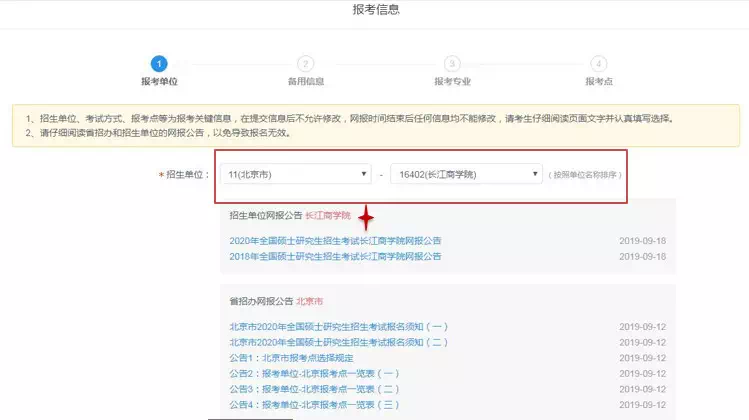Screen dimensions: 749x420
Task: Select the 报考单位 step label
Action: pyautogui.click(x=159, y=81)
